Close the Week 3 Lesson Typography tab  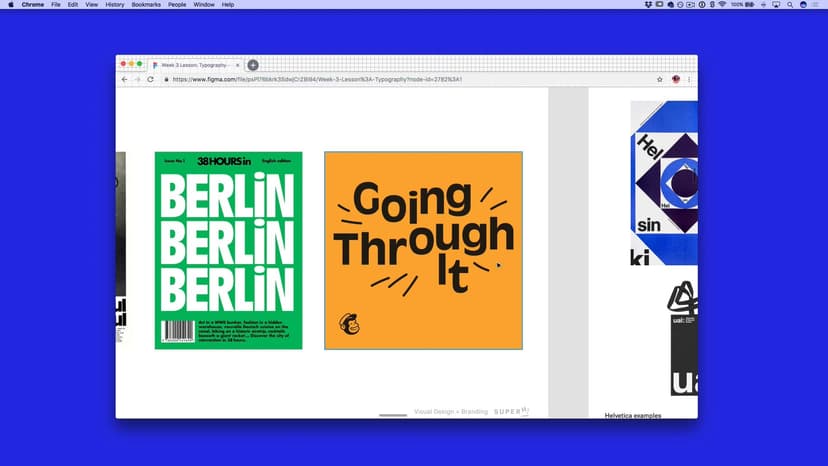238,65
